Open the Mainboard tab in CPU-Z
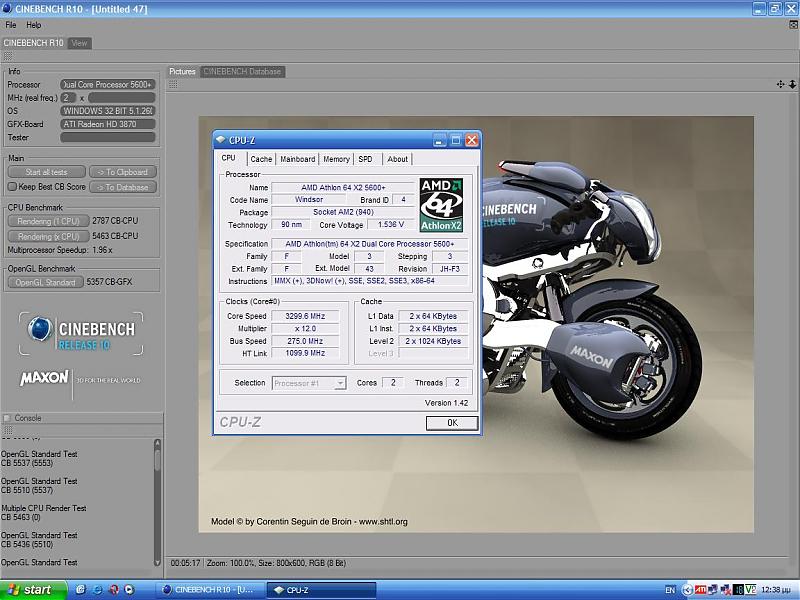Viewport: 800px width, 600px height. (x=297, y=159)
